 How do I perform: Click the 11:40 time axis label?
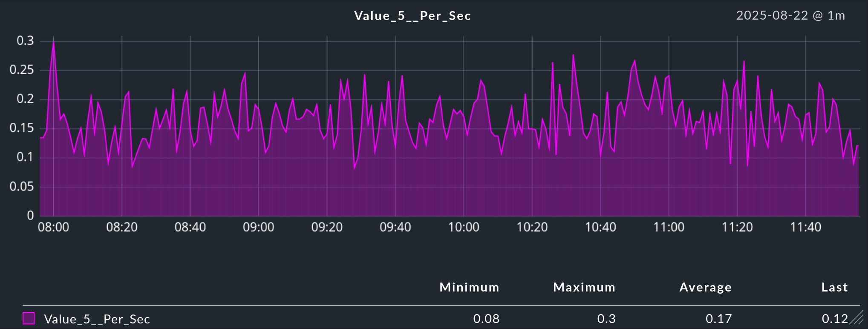coord(805,227)
